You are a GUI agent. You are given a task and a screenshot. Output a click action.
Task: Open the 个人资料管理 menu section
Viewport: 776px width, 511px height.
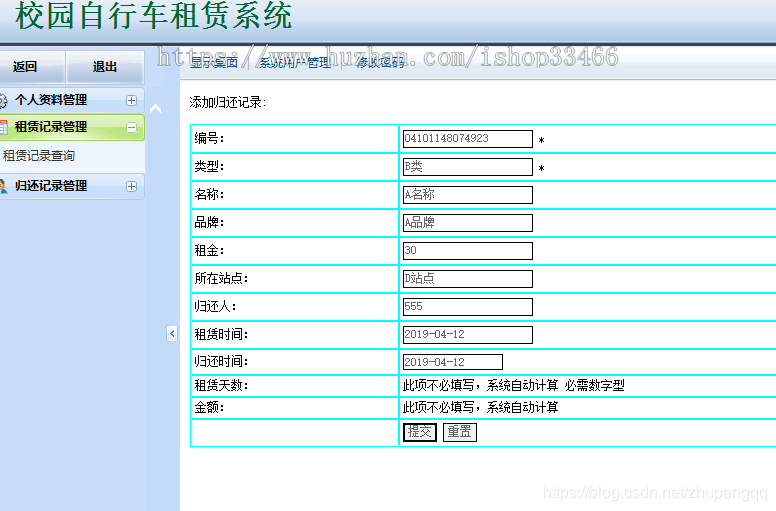[72, 100]
